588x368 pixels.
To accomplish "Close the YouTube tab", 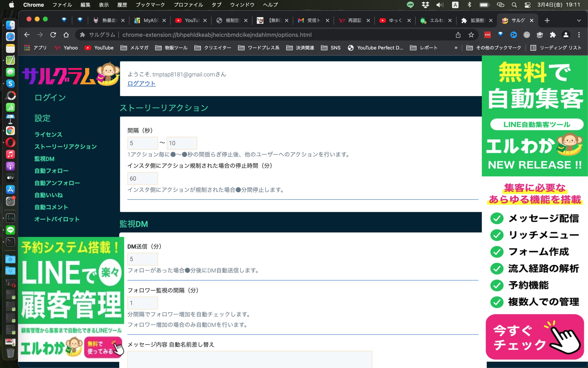I will click(x=205, y=20).
